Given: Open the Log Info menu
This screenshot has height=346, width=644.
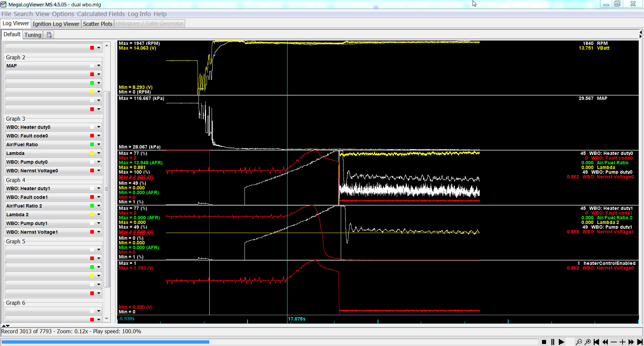Looking at the screenshot, I should [139, 14].
